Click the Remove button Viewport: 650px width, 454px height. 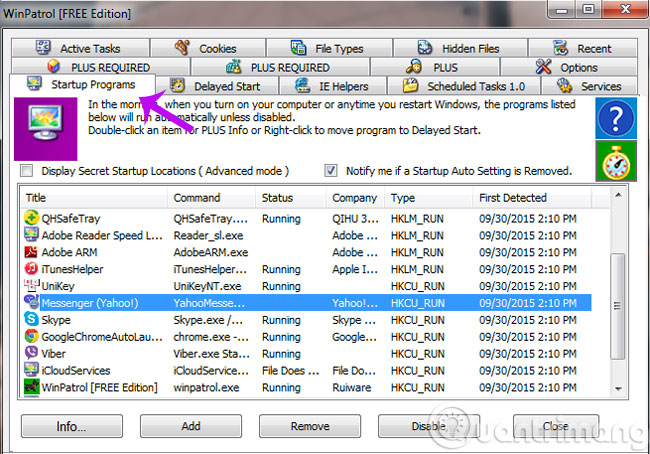pos(310,426)
